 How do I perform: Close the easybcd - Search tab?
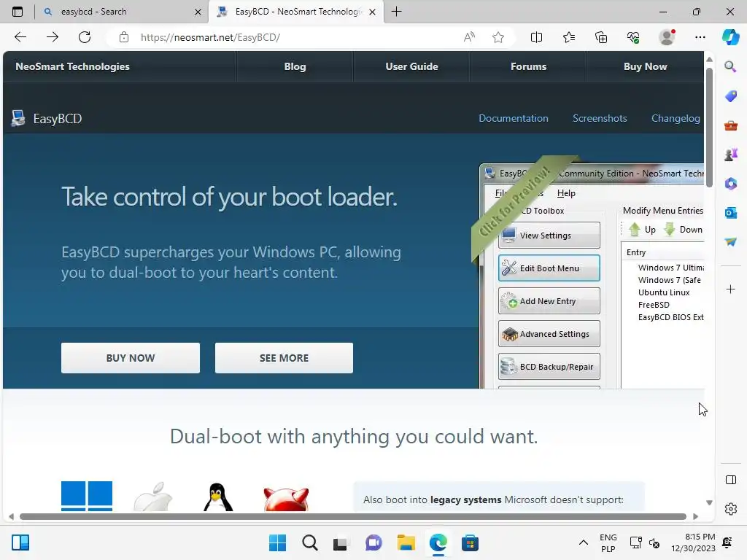tap(198, 12)
